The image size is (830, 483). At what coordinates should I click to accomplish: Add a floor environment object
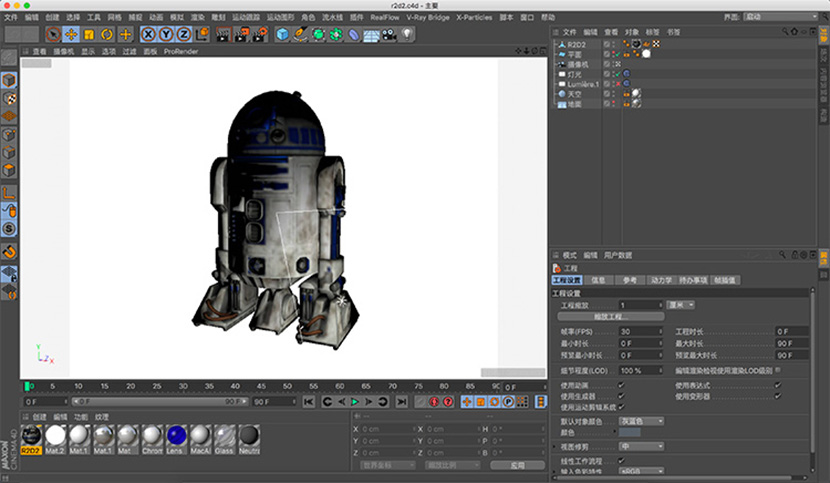click(371, 35)
